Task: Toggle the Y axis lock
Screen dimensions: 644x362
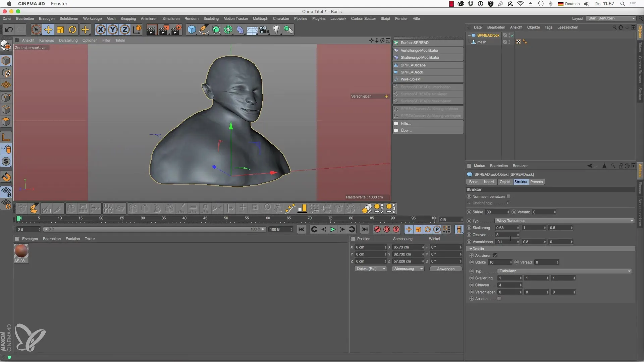Action: [x=113, y=29]
